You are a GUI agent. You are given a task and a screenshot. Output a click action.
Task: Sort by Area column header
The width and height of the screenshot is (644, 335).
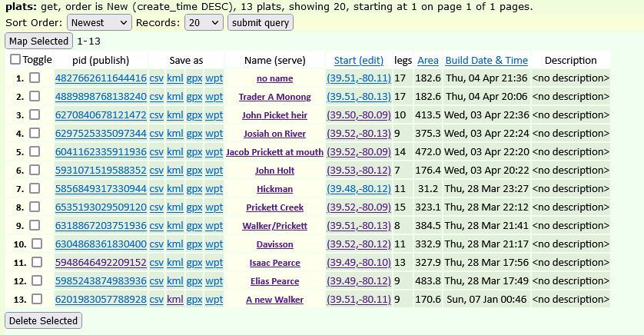pyautogui.click(x=428, y=60)
